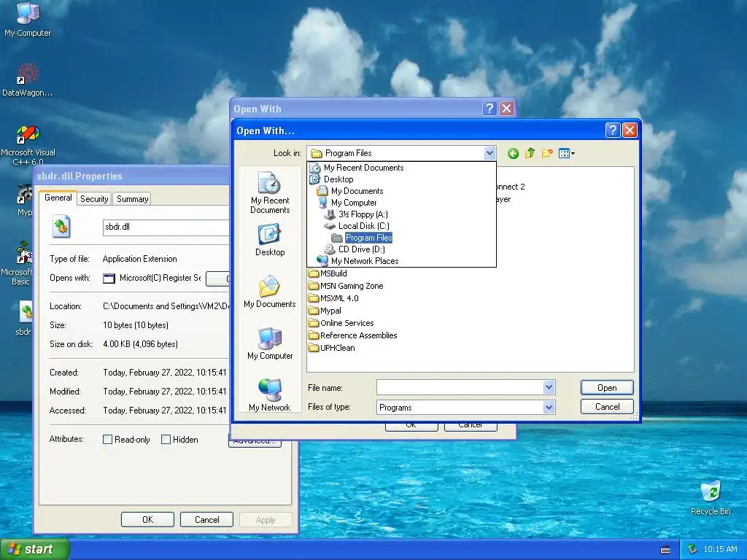Click Open in the Open With... dialog
The image size is (747, 560).
pyautogui.click(x=607, y=388)
